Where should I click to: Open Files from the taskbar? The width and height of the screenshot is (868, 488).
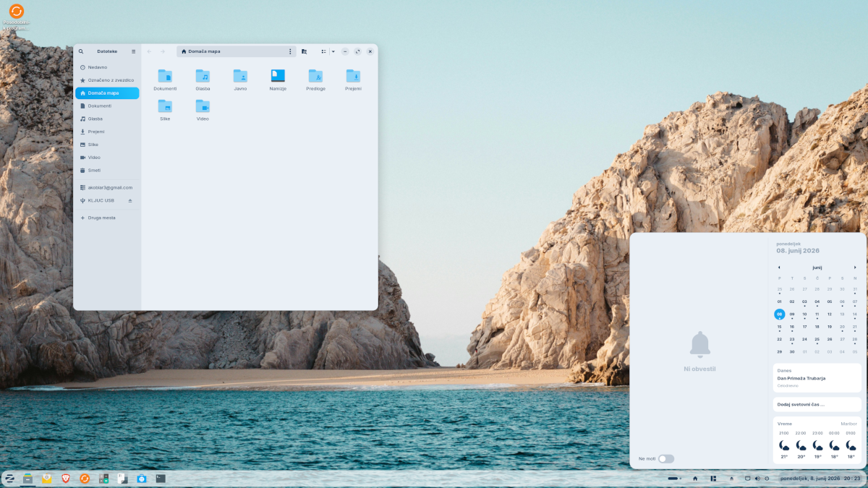[x=28, y=479]
